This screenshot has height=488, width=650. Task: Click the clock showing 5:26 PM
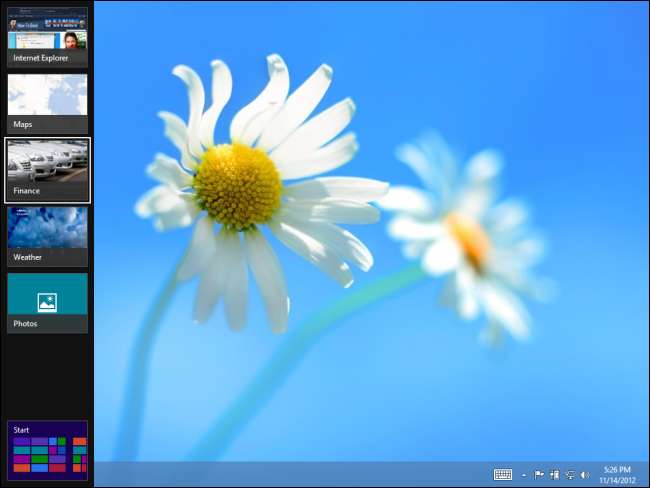click(x=617, y=475)
